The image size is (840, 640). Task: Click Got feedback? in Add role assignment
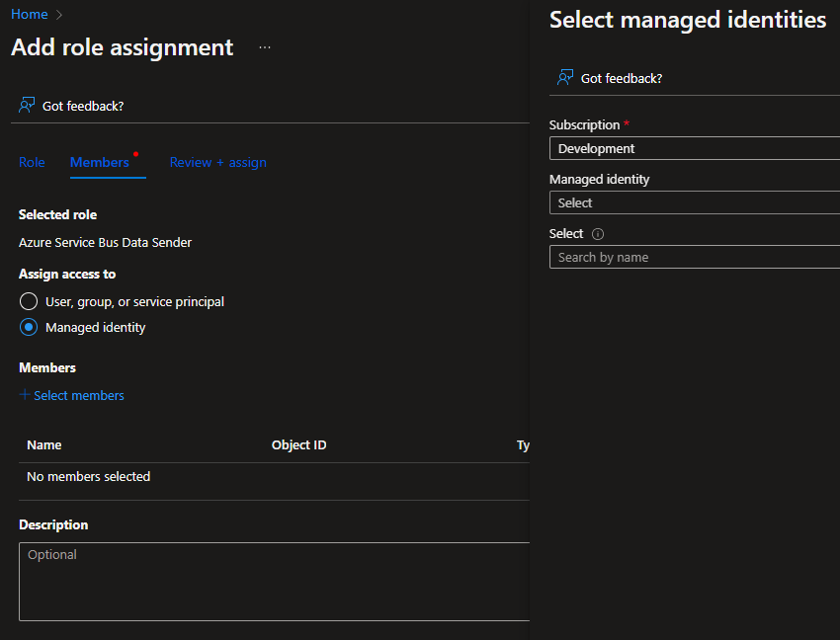click(83, 106)
